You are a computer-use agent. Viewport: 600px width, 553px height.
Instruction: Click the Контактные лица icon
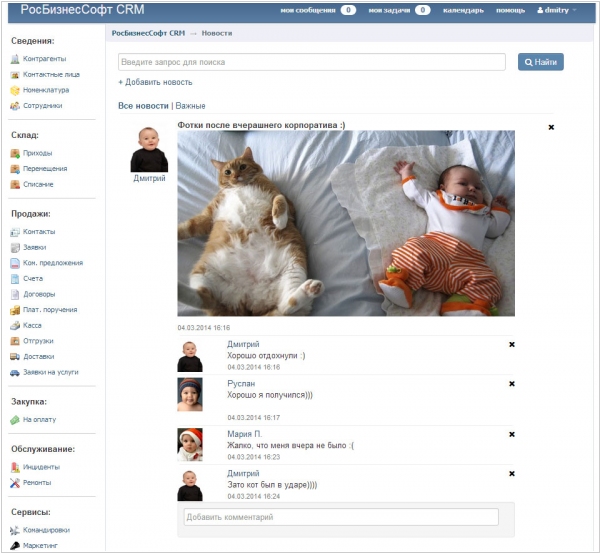tap(15, 75)
